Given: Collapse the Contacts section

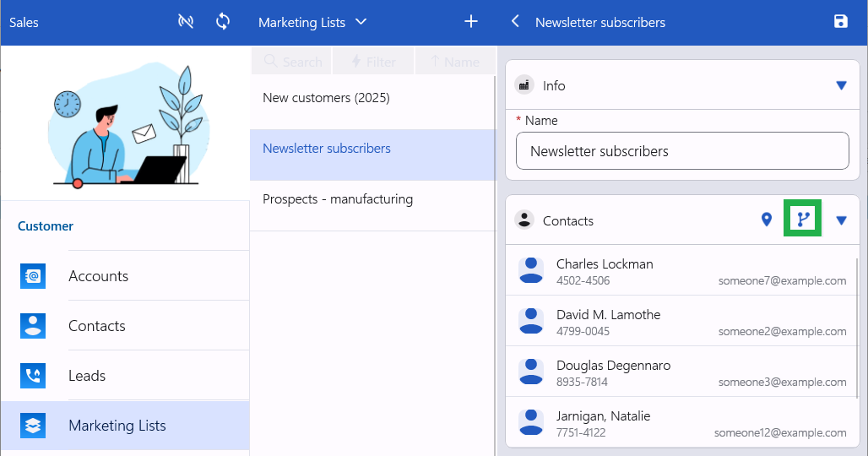Looking at the screenshot, I should [840, 220].
